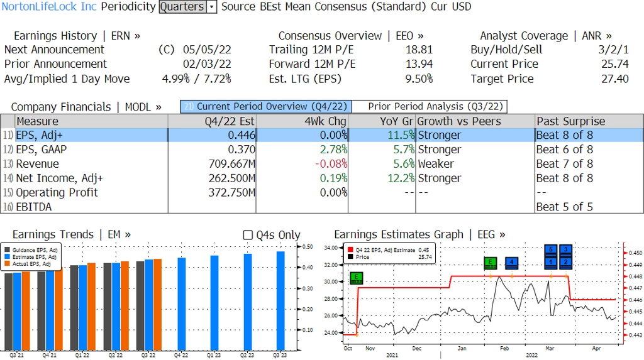
Task: Click the red Q4 22 EPS estimate legend swatch
Action: point(350,250)
